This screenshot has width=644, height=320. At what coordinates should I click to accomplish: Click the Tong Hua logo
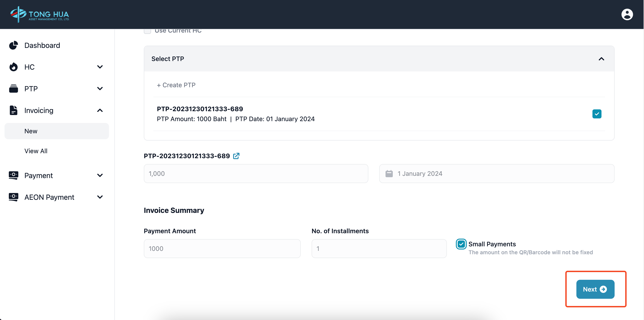pos(40,14)
